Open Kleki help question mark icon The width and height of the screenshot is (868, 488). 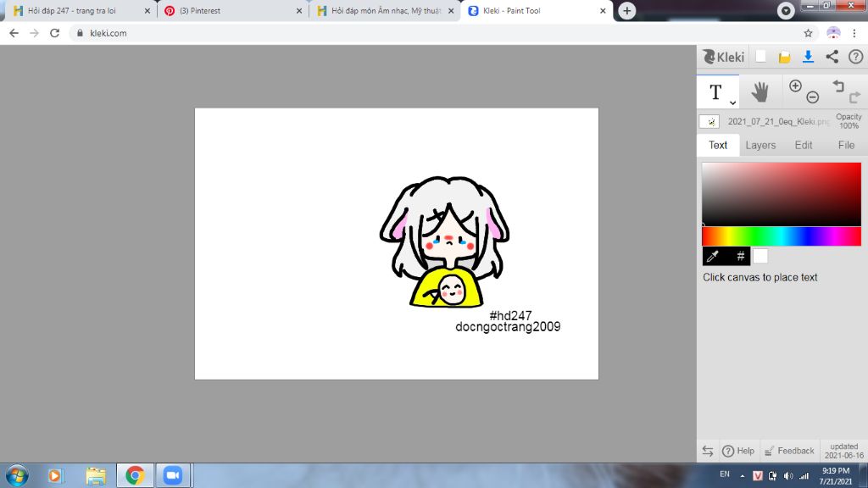(x=856, y=57)
